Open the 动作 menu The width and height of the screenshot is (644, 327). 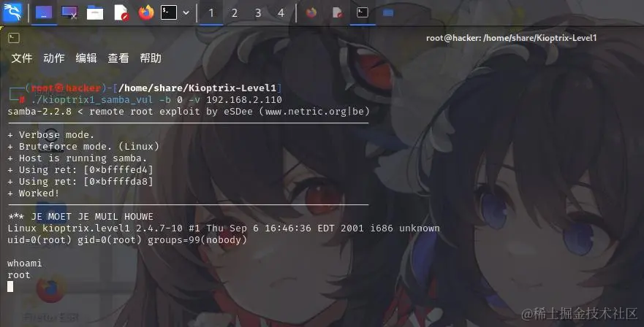coord(54,58)
